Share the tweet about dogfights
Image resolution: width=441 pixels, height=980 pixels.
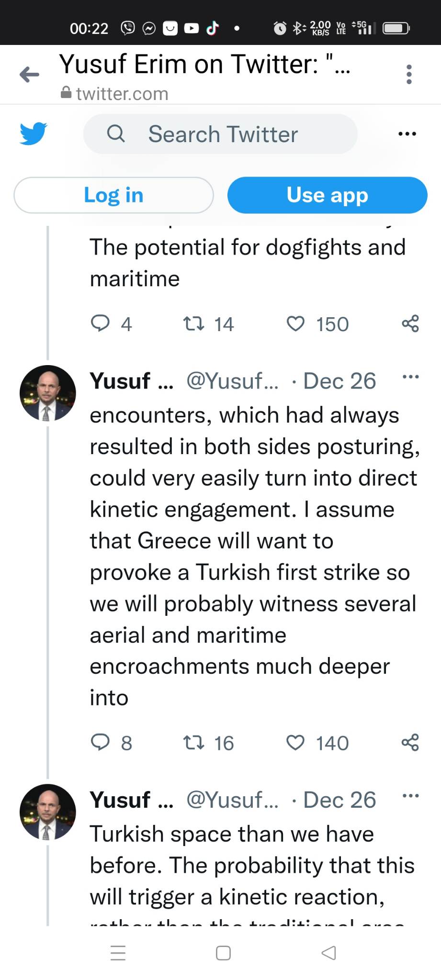[x=410, y=324]
